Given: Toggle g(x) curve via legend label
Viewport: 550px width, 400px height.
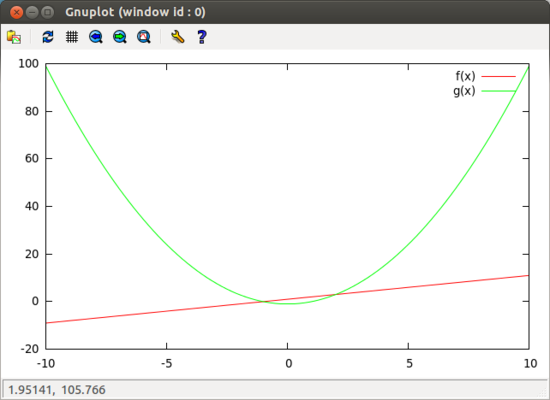Looking at the screenshot, I should [464, 91].
